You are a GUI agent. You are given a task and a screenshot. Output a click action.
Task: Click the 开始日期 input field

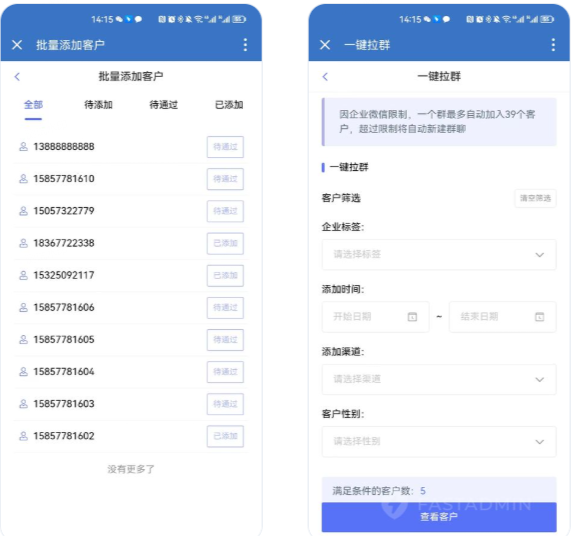(375, 317)
